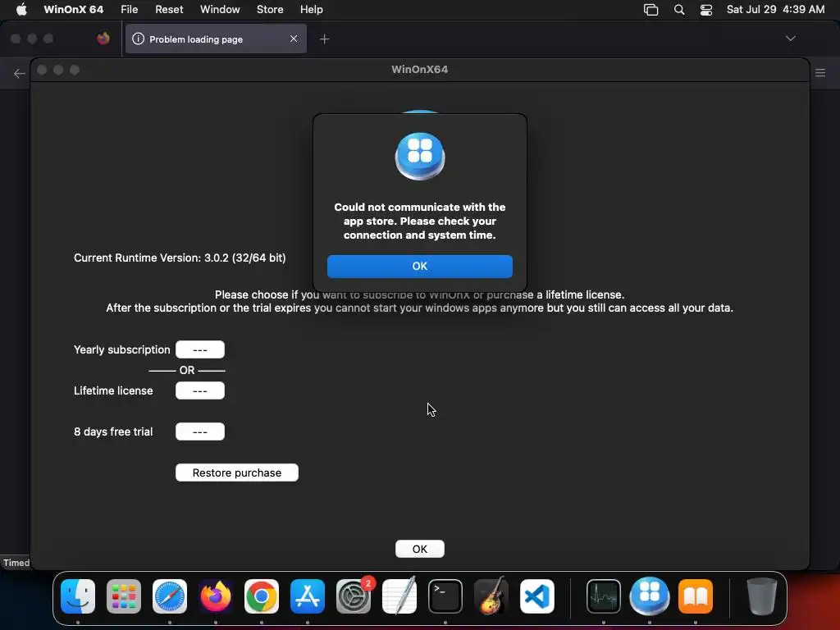Launch Google Chrome from the Dock
Screen dimensions: 840x630
pos(262,596)
